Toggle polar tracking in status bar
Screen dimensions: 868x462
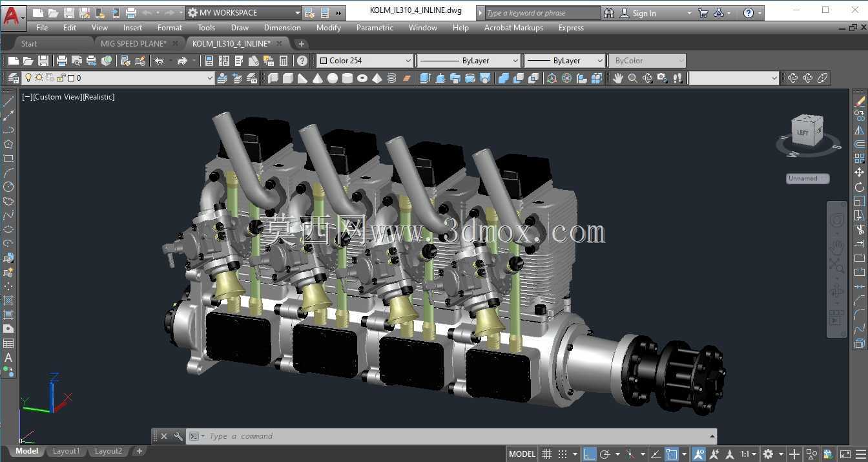click(x=605, y=454)
